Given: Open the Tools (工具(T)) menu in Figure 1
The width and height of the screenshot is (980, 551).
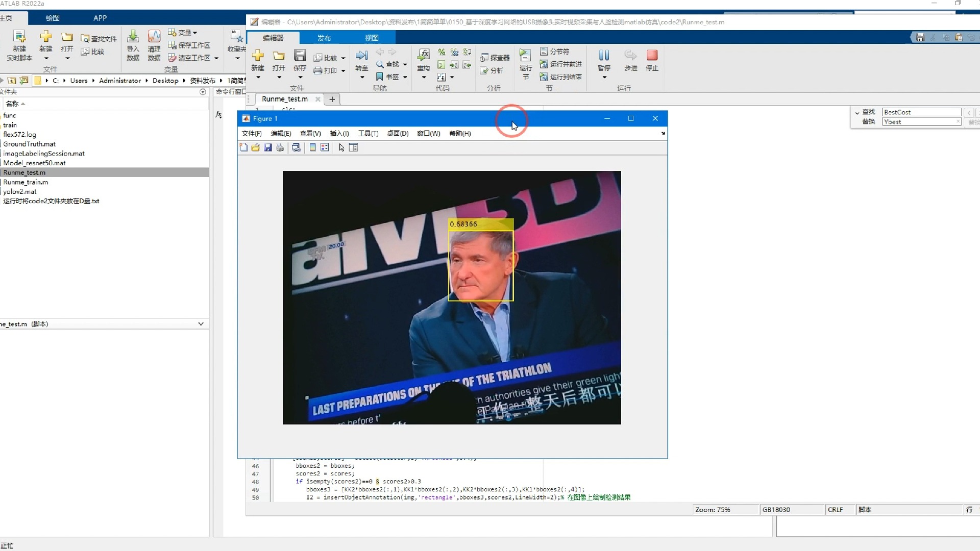Looking at the screenshot, I should click(368, 133).
